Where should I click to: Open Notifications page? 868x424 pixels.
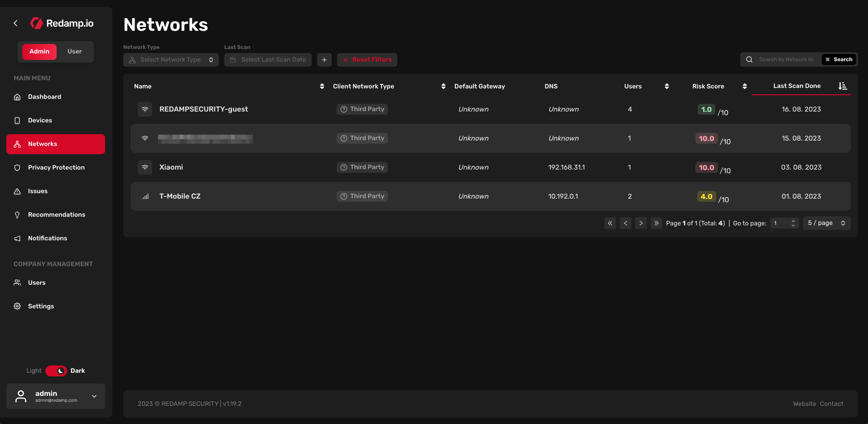56,238
